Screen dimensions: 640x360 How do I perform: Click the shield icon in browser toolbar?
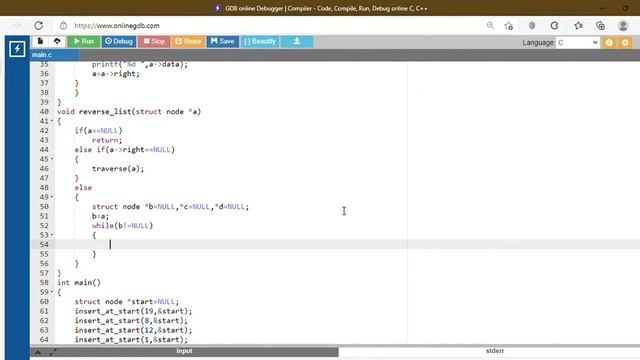(x=531, y=26)
